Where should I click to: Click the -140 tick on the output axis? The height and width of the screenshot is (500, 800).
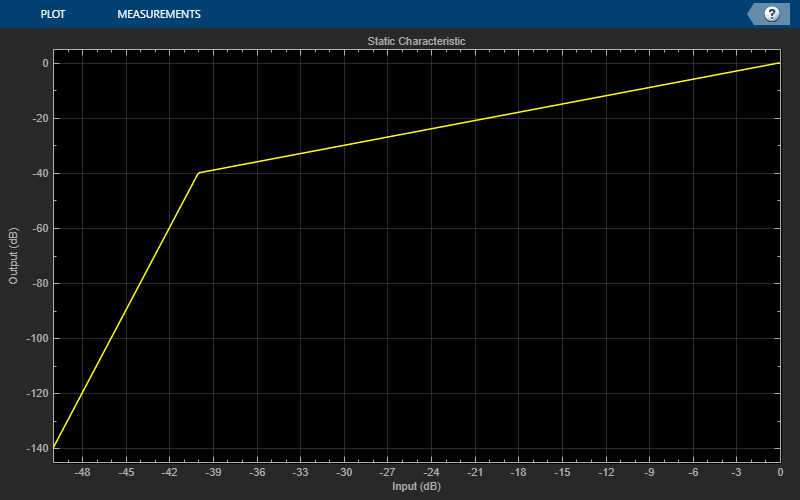point(37,448)
